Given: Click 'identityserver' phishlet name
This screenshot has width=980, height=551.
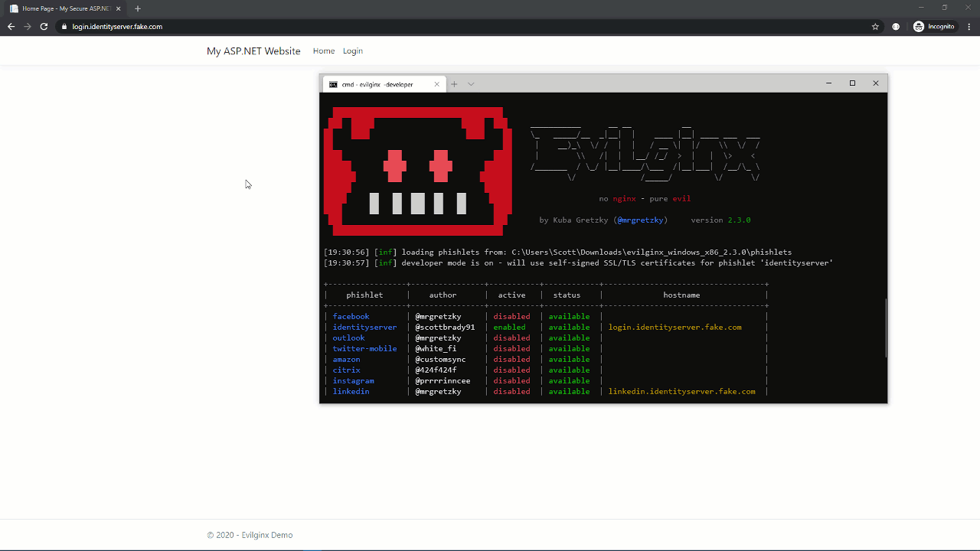Looking at the screenshot, I should [364, 327].
